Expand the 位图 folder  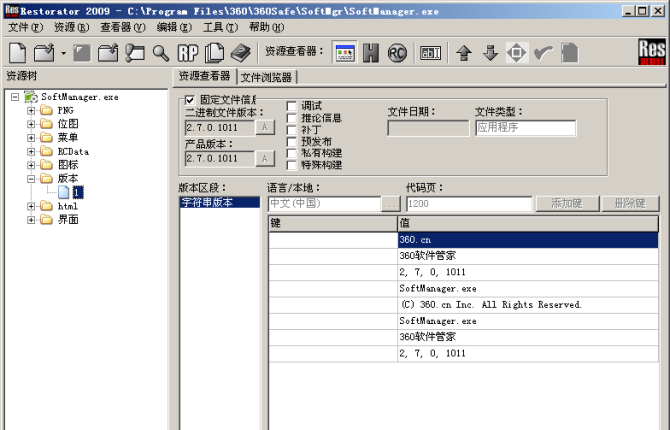[31, 124]
